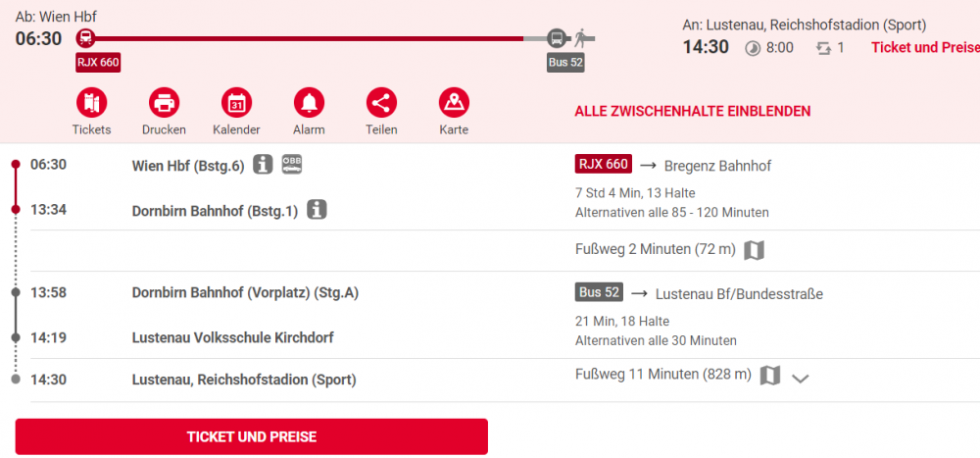The height and width of the screenshot is (458, 980).
Task: Show all stops via Alle Zwischenhalte einblenden
Action: click(x=693, y=112)
